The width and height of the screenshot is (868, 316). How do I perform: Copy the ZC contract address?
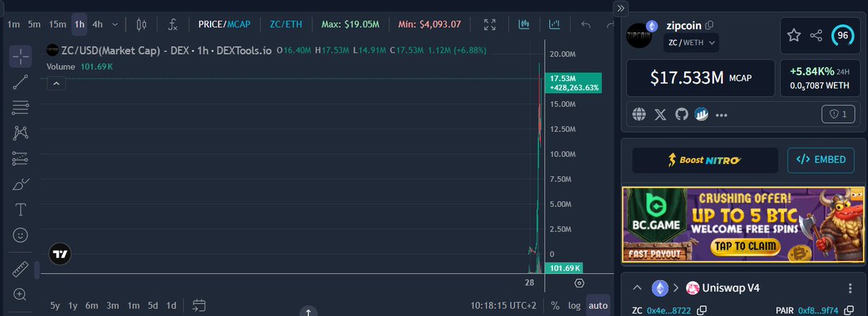point(702,310)
